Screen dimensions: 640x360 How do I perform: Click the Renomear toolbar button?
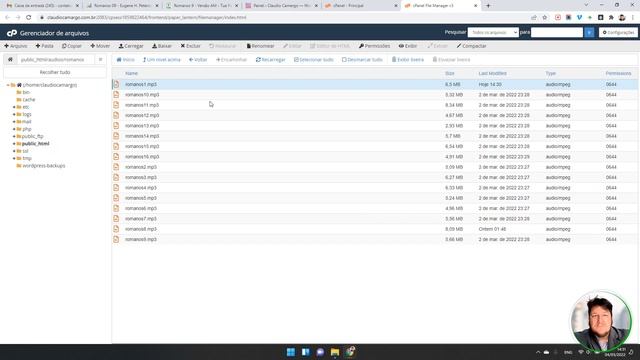[260, 46]
